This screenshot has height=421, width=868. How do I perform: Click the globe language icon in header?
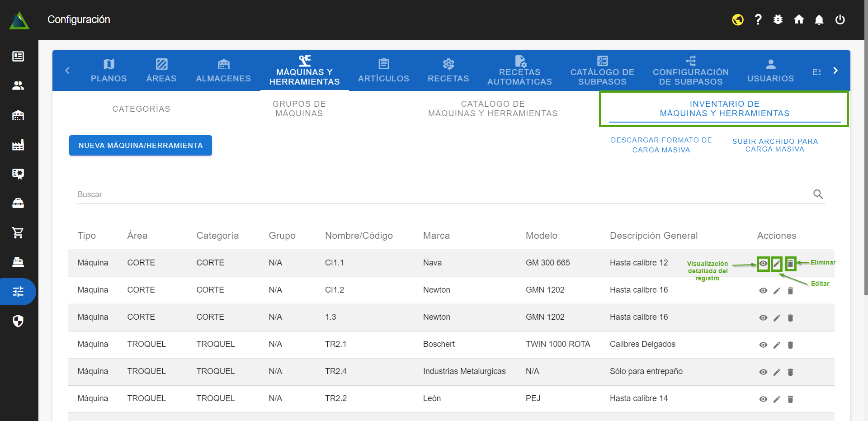pyautogui.click(x=738, y=20)
